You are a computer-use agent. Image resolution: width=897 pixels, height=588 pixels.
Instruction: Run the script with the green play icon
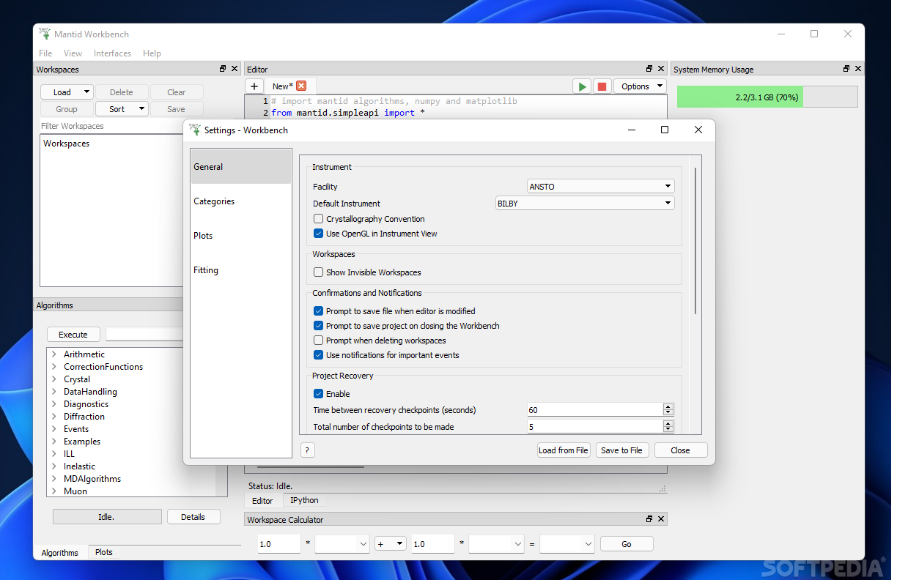[582, 86]
